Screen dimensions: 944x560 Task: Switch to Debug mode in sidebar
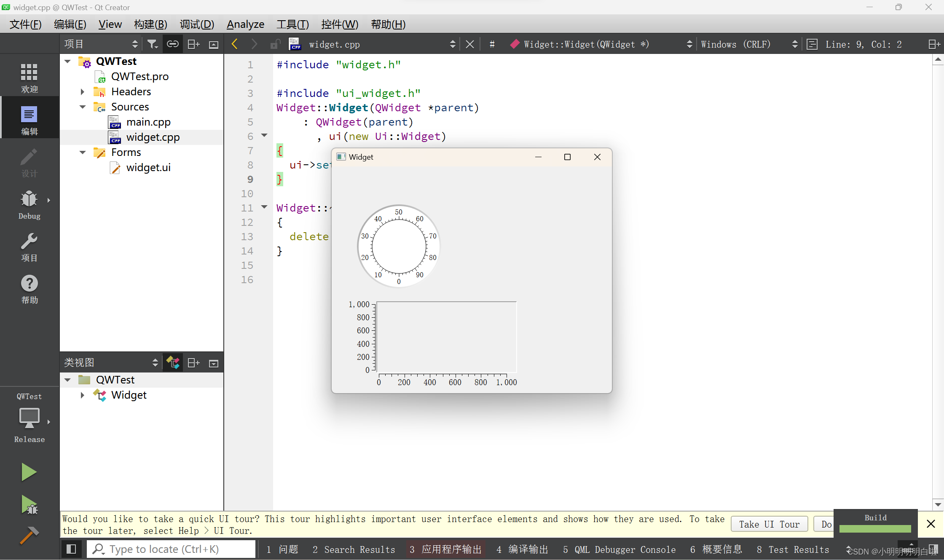click(29, 205)
